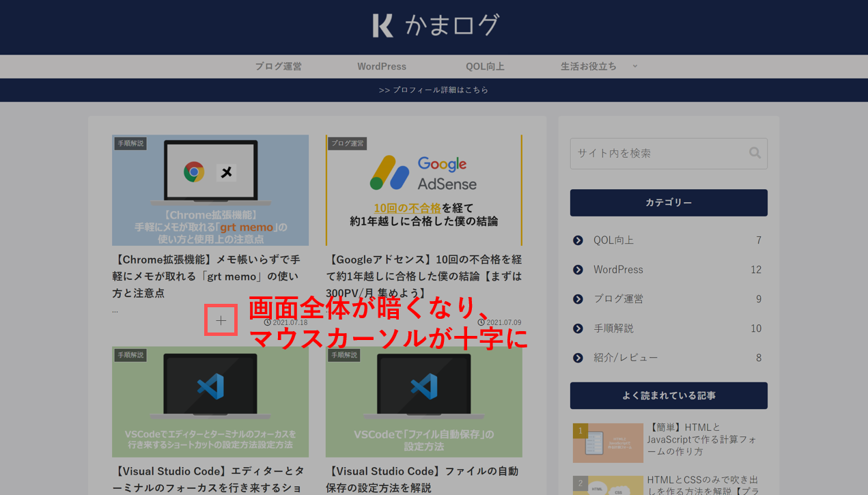Click the magnifier search icon
868x495 pixels.
[755, 153]
